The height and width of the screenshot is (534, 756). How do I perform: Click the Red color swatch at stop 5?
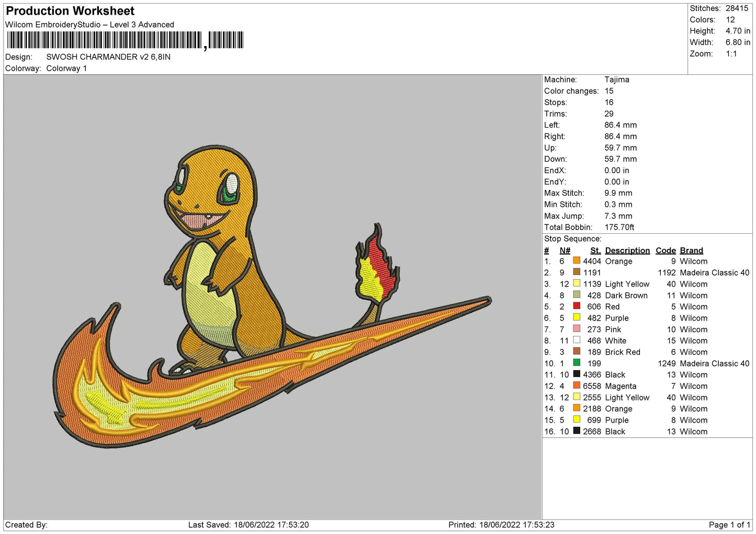point(577,306)
